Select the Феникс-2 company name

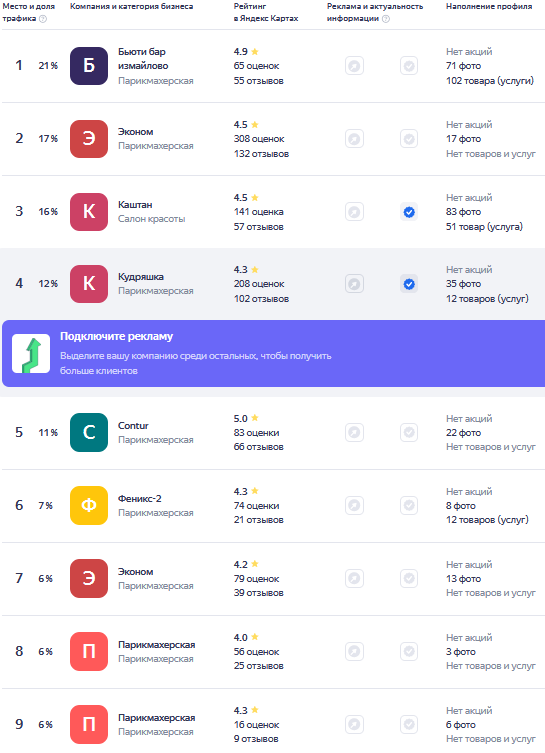coord(140,498)
